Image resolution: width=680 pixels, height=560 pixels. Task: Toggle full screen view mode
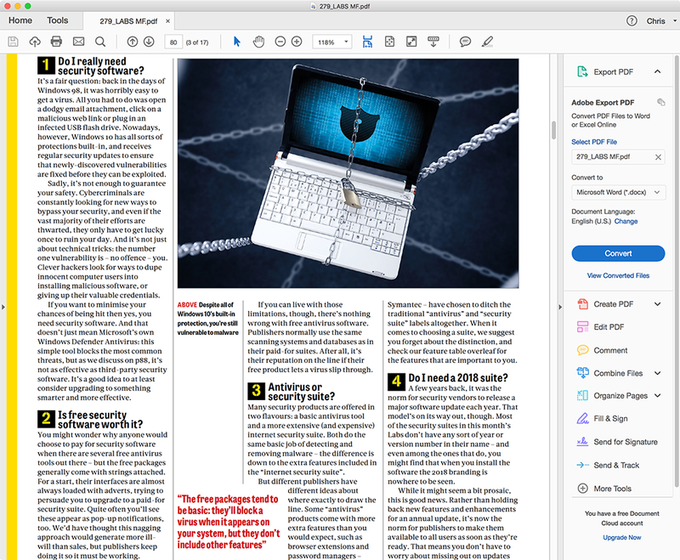pyautogui.click(x=411, y=42)
